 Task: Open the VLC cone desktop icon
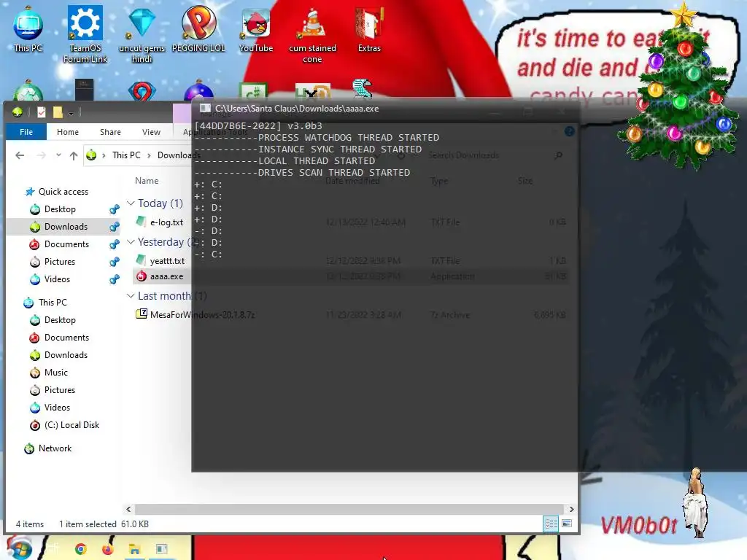[312, 36]
